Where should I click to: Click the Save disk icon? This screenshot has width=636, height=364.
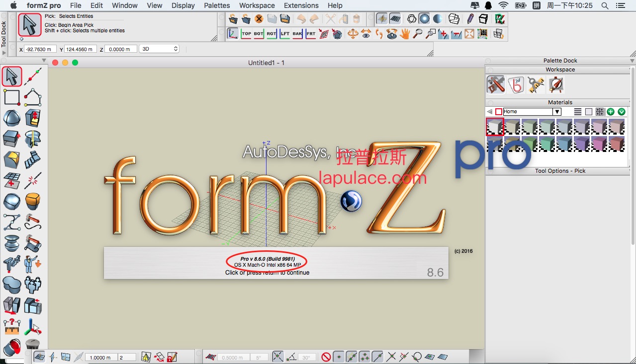[285, 19]
